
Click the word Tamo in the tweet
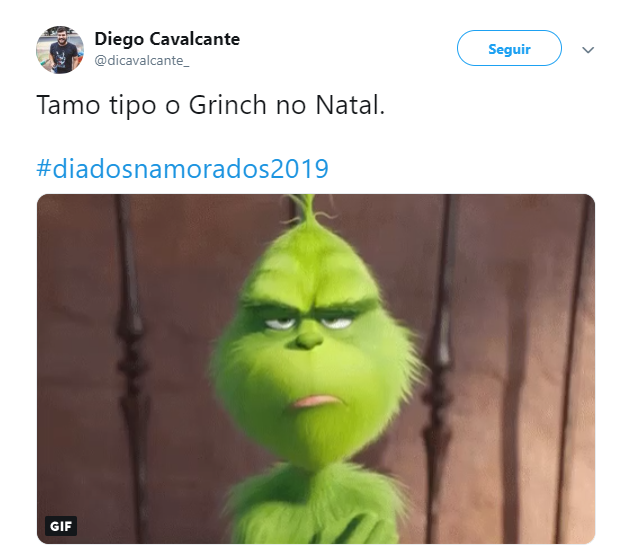point(68,105)
